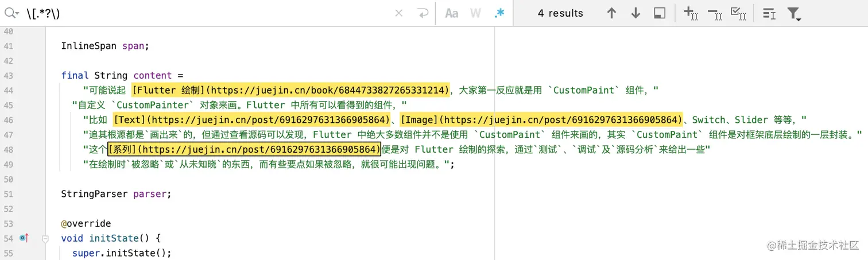Click line number 44 in gutter
868x260 pixels.
point(8,90)
